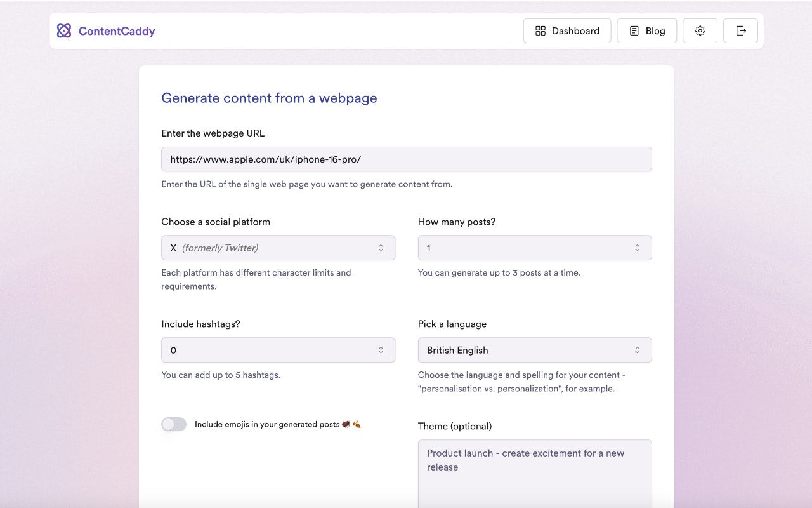The height and width of the screenshot is (508, 812).
Task: Click the emojis label text beside toggle
Action: [267, 424]
